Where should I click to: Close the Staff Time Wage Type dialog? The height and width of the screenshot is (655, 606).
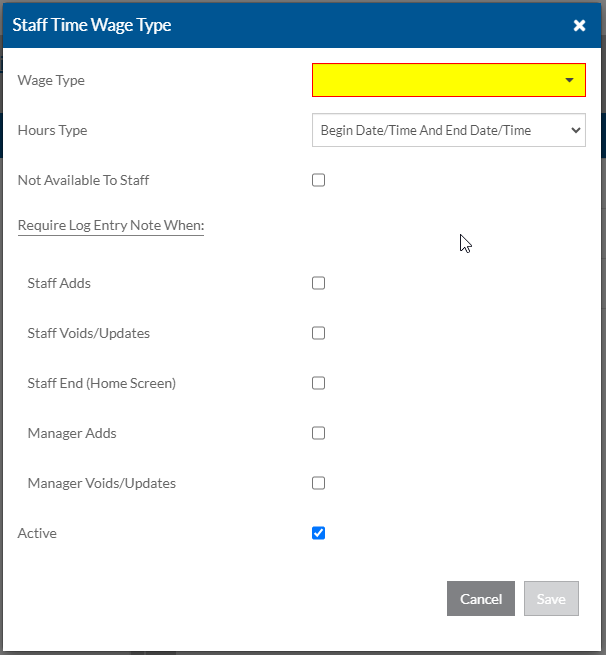[x=579, y=26]
